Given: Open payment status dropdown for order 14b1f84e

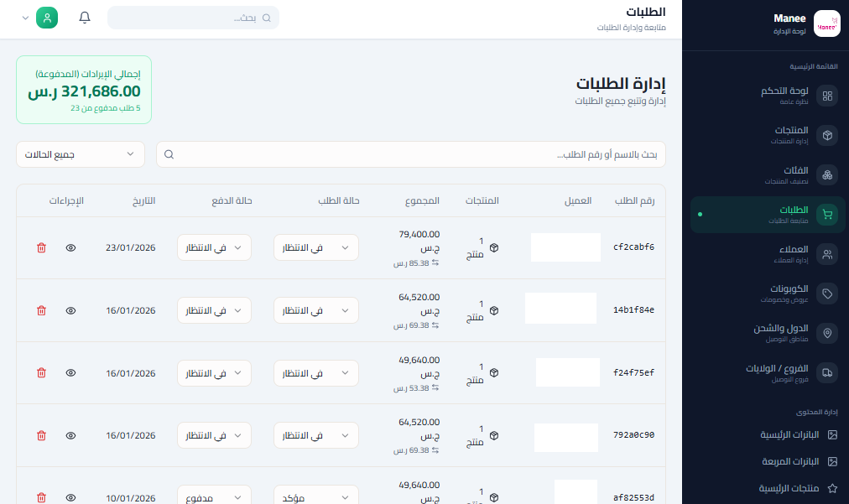Looking at the screenshot, I should click(214, 310).
